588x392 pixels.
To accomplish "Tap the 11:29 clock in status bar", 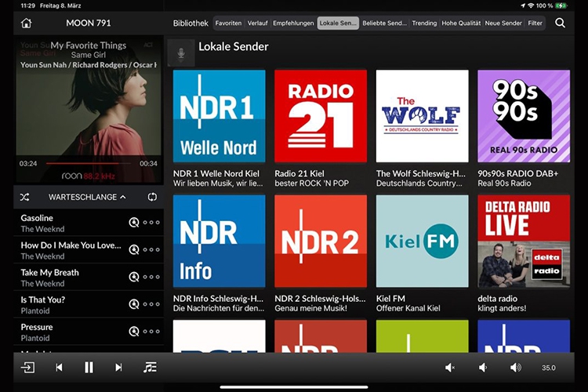I will tap(27, 5).
